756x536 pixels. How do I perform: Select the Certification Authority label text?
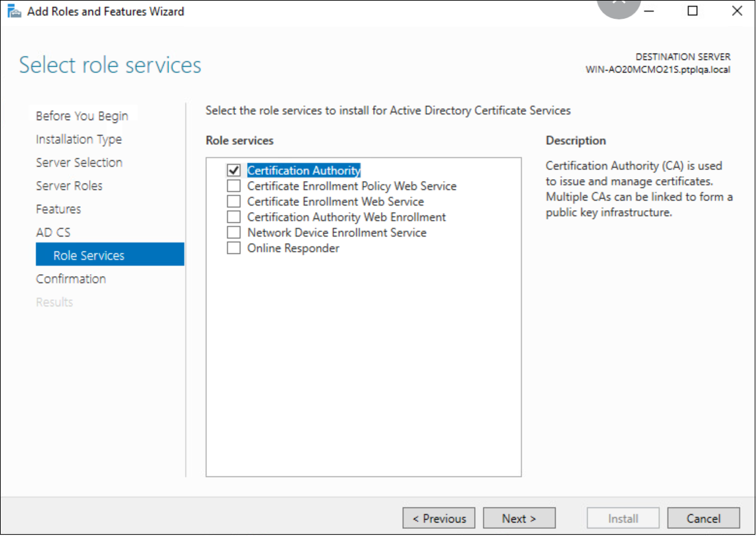(x=304, y=170)
